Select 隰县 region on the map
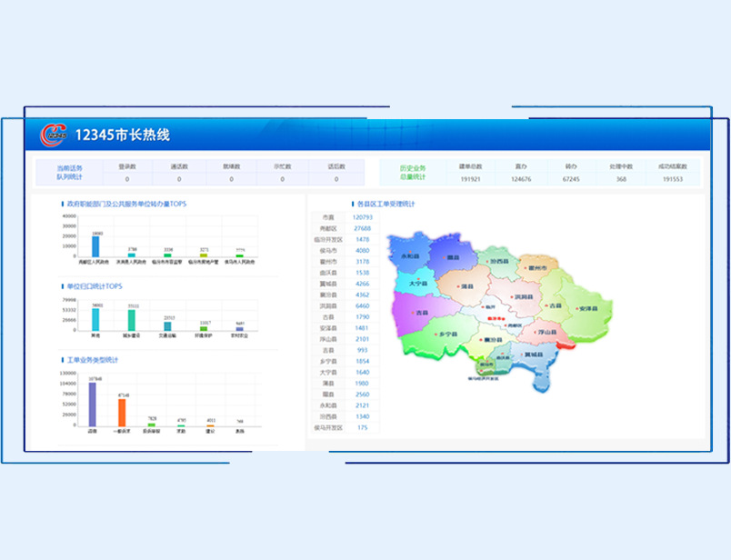 coord(453,257)
